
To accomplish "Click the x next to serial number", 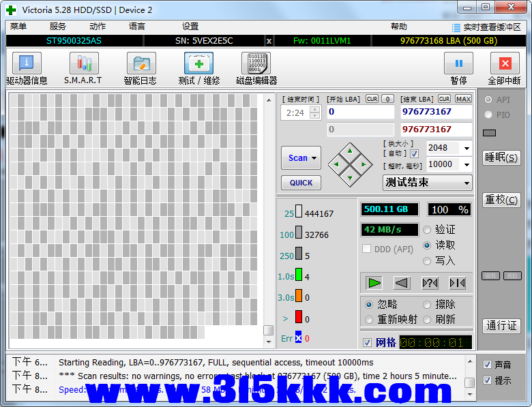I will [x=269, y=41].
